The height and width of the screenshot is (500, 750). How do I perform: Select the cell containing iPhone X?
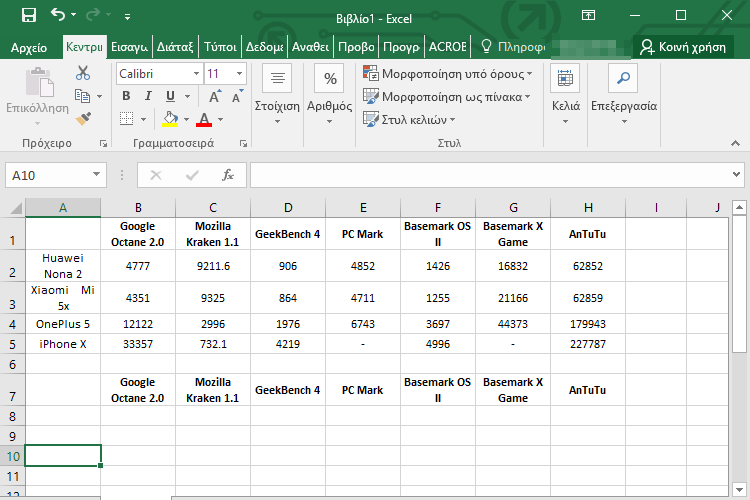63,344
